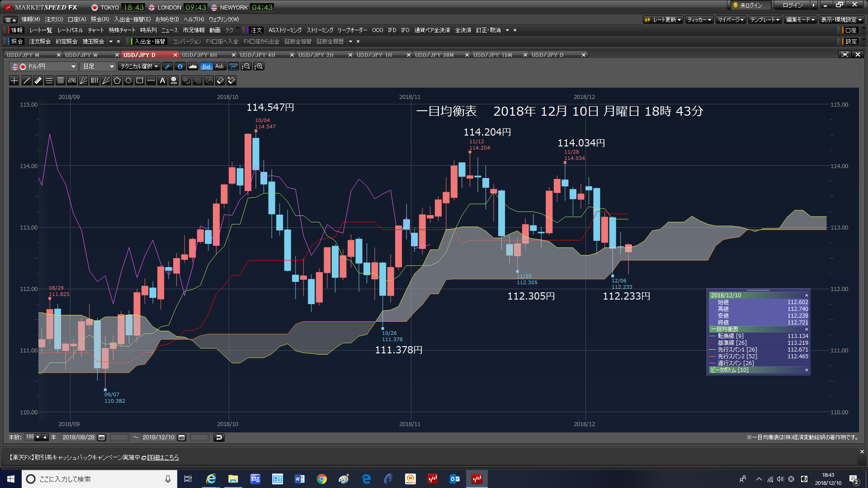Close the 一目均衡表 legend section
This screenshot has width=868, height=488.
807,329
